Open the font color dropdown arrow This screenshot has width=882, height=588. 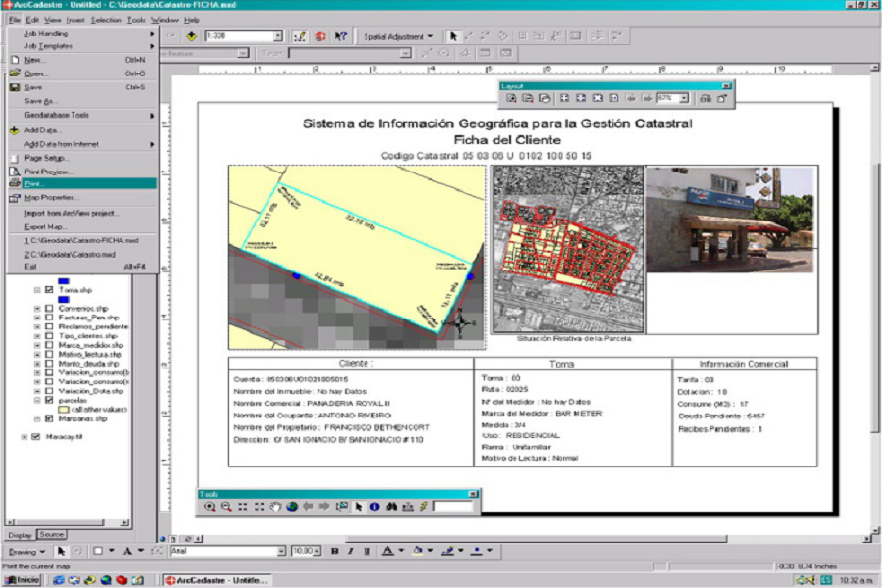pyautogui.click(x=401, y=551)
